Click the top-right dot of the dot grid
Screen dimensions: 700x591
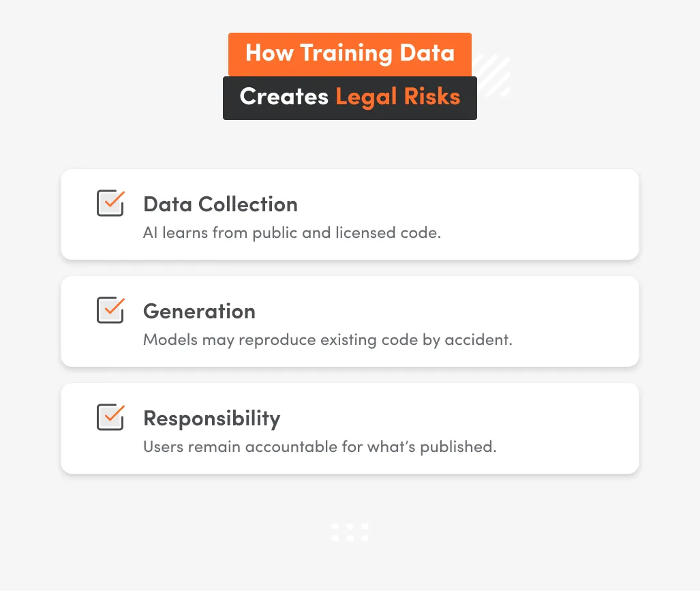365,526
